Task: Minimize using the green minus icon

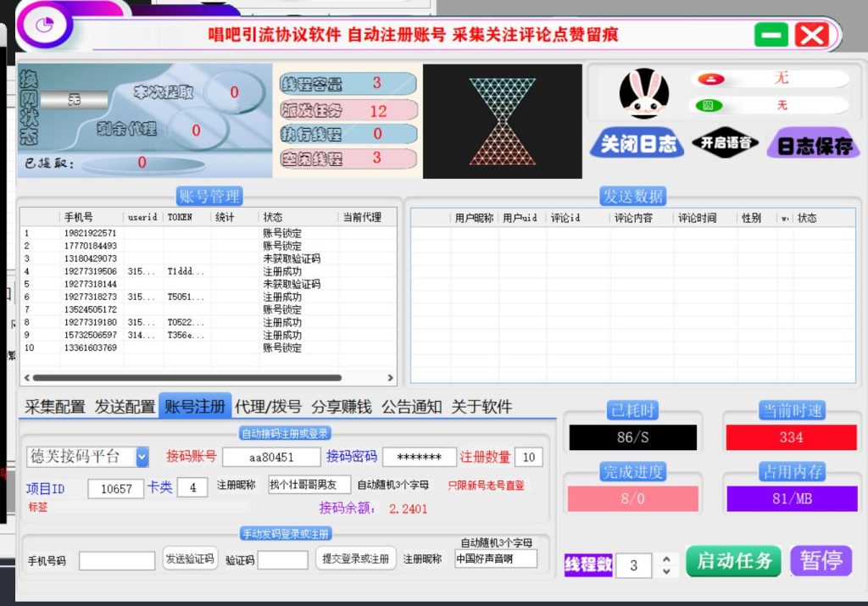Action: (x=771, y=35)
